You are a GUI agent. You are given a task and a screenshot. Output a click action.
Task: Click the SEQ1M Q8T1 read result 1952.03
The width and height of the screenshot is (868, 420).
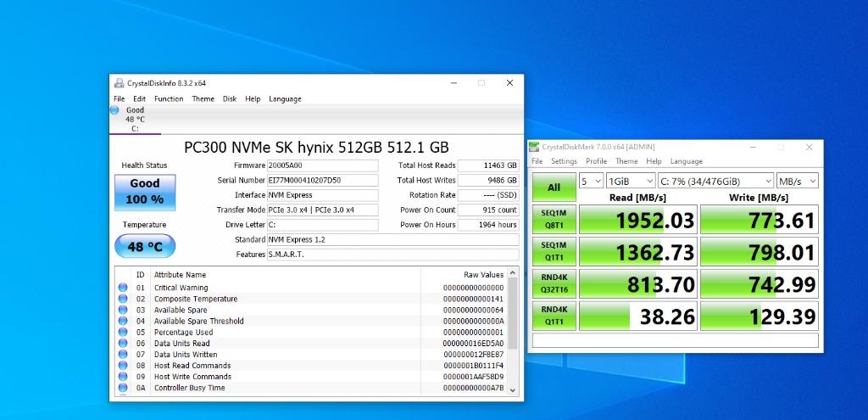tap(637, 220)
